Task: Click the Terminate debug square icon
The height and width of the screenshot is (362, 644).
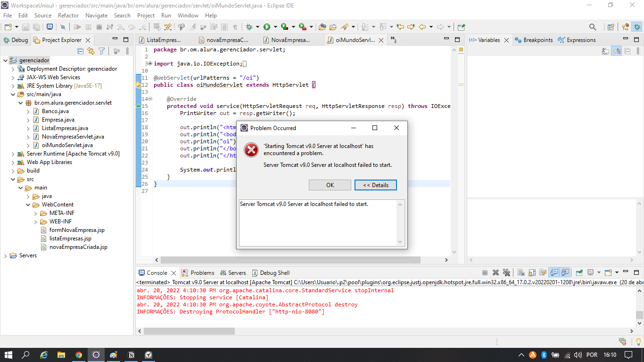Action: 99,27
